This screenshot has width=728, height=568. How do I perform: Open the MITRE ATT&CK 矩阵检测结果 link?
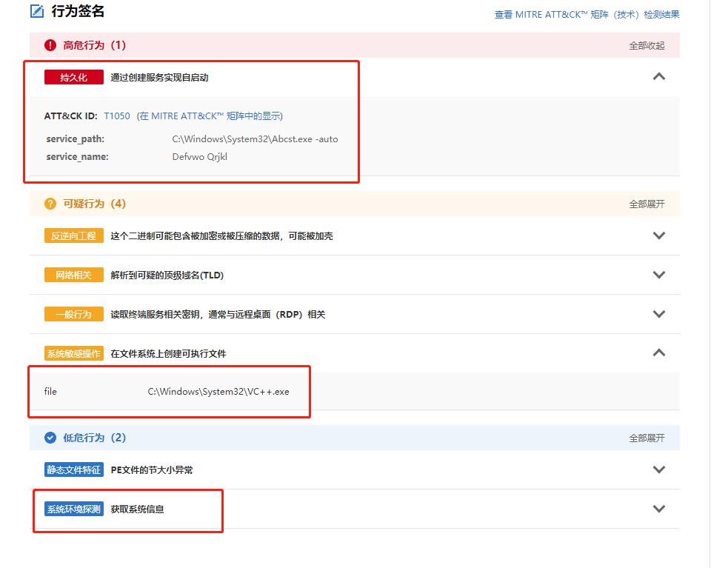click(587, 15)
